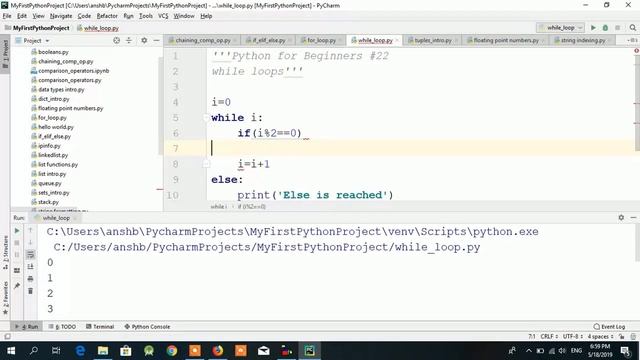Toggle the fold marker at line 8

(x=206, y=164)
